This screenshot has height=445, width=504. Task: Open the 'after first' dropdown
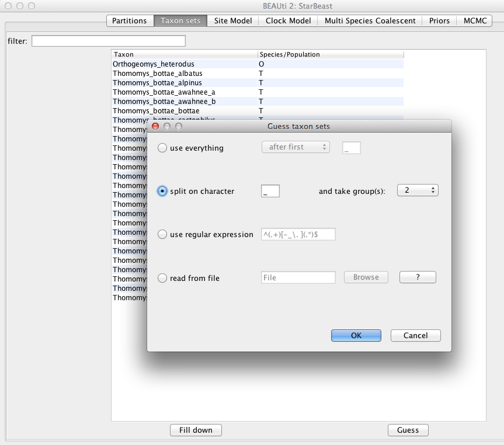click(x=296, y=147)
